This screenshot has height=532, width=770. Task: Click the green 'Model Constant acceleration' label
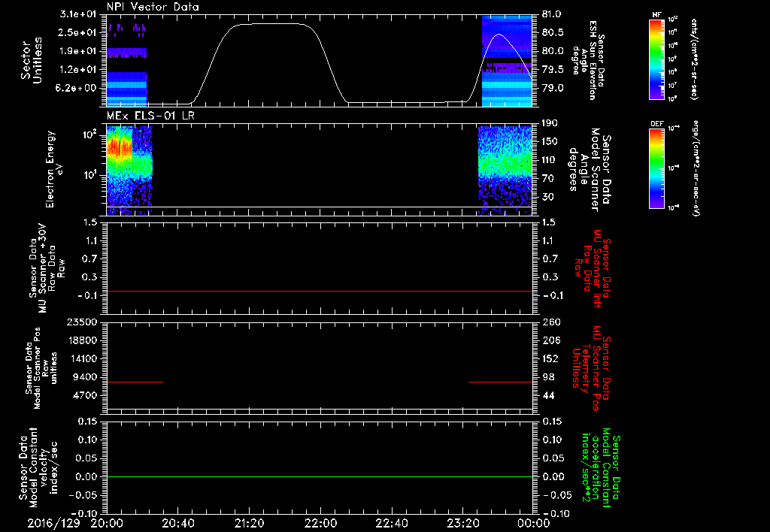pyautogui.click(x=600, y=467)
